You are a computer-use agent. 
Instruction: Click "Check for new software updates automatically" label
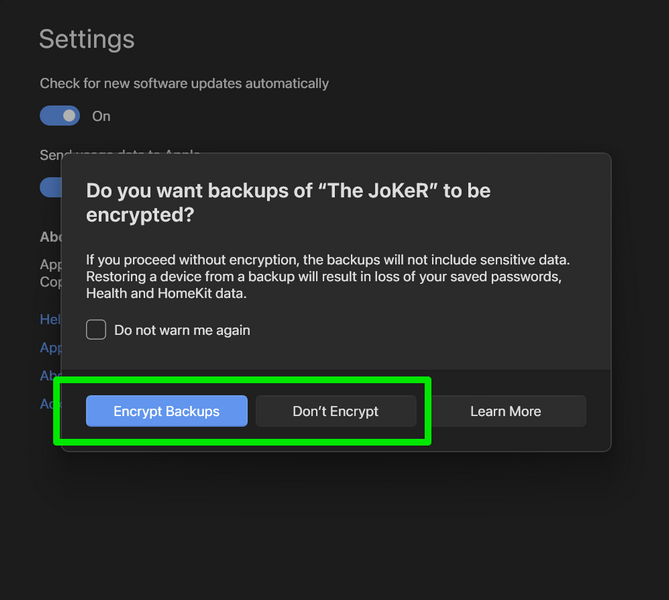click(184, 83)
